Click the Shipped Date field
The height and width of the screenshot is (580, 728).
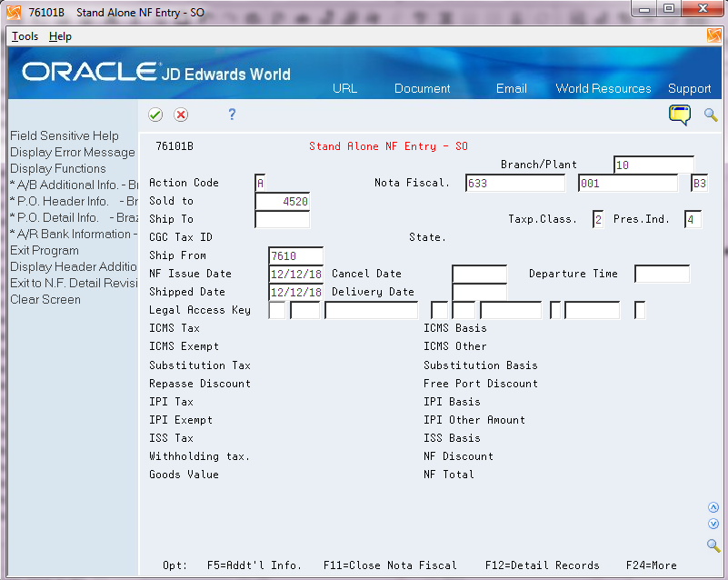click(x=295, y=292)
